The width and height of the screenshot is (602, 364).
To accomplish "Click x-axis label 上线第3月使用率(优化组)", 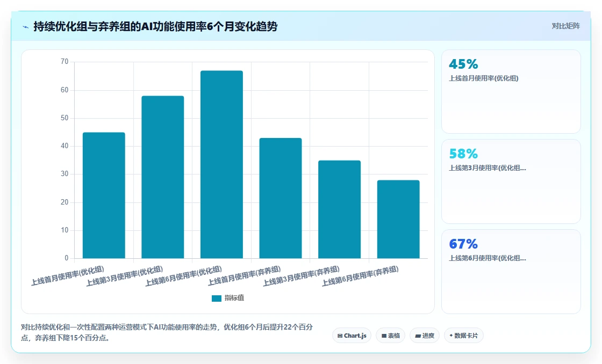I will [x=125, y=276].
